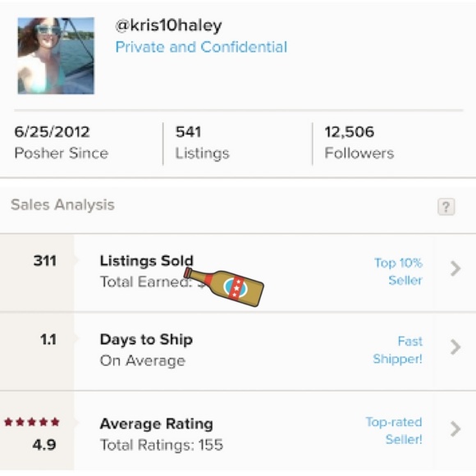The image size is (476, 476).
Task: Click the Top 10% Seller badge
Action: pos(398,272)
